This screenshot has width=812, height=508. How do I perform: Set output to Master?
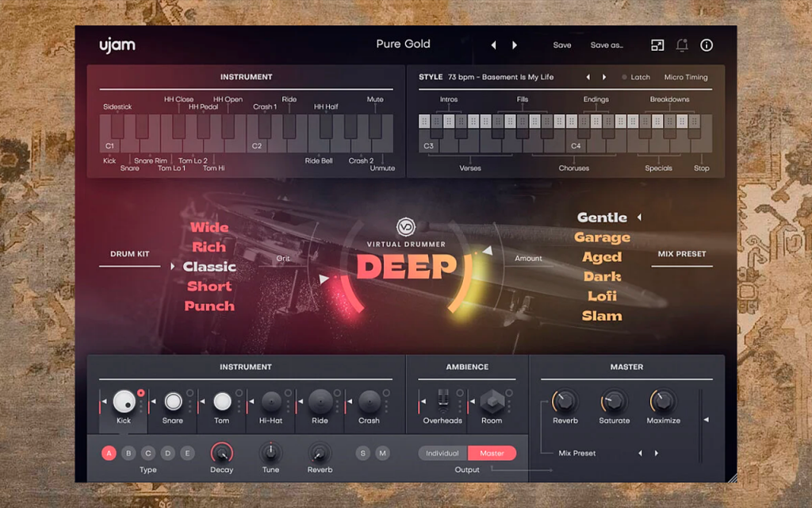(x=492, y=453)
